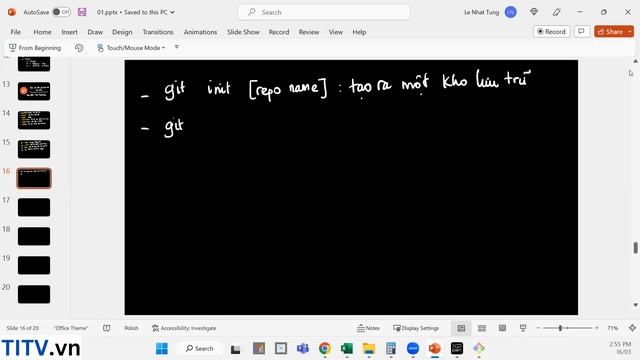Switch to Slide Sorter view icon
This screenshot has width=640, height=360.
[482, 328]
